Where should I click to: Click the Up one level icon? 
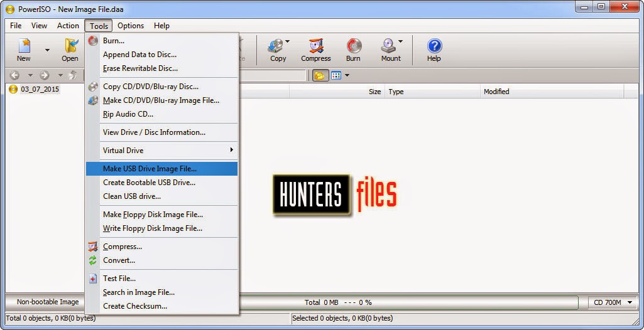[73, 75]
